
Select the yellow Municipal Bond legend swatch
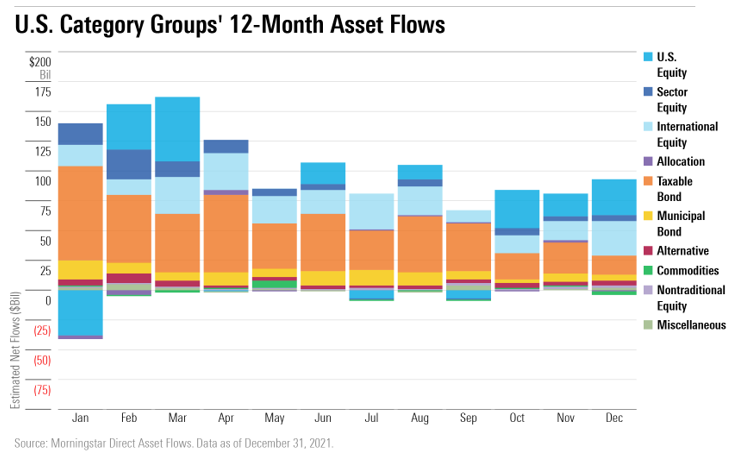[647, 216]
